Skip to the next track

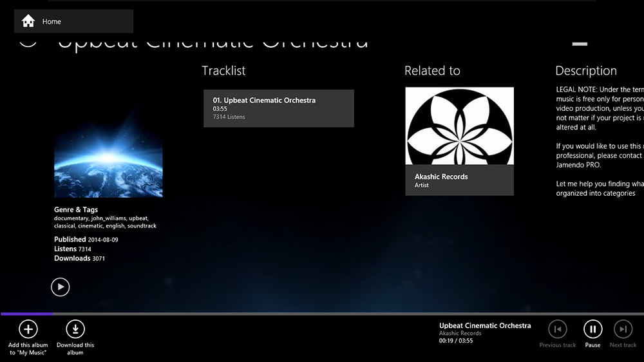pyautogui.click(x=623, y=329)
